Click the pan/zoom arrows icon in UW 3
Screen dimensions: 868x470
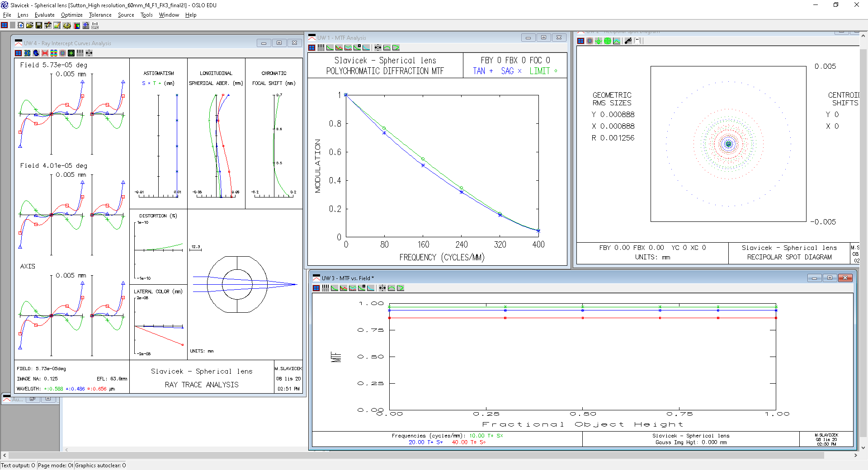382,288
